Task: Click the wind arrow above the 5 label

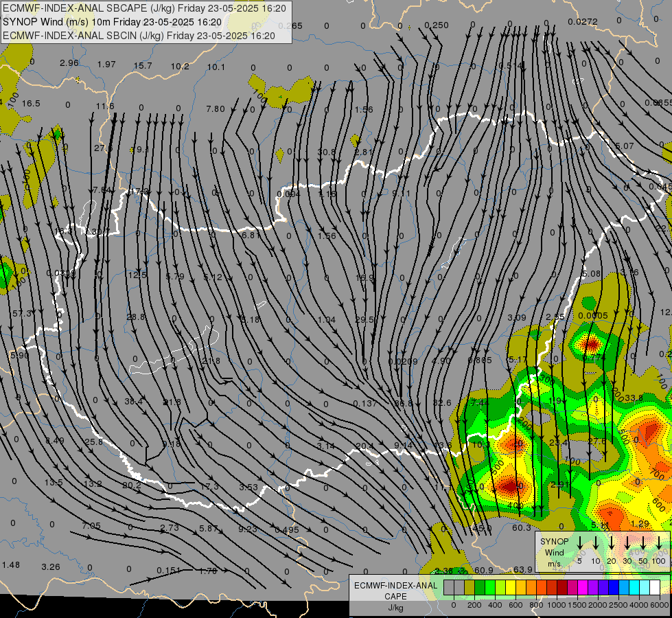Action: 580,543
